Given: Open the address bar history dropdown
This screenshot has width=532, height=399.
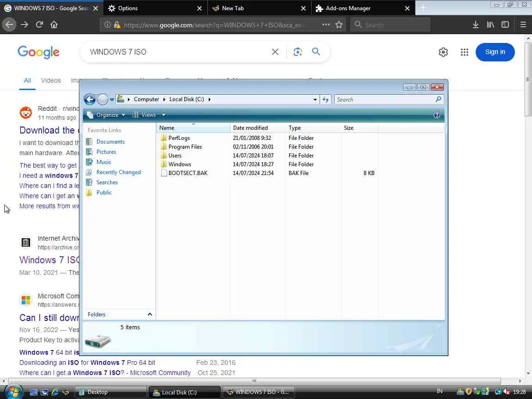Looking at the screenshot, I should tap(315, 99).
